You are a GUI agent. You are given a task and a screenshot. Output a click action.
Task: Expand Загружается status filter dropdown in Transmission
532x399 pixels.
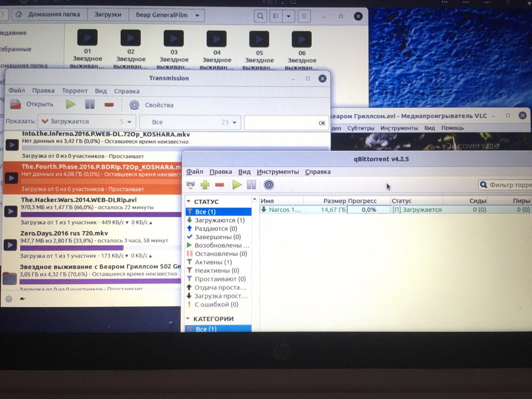point(86,122)
